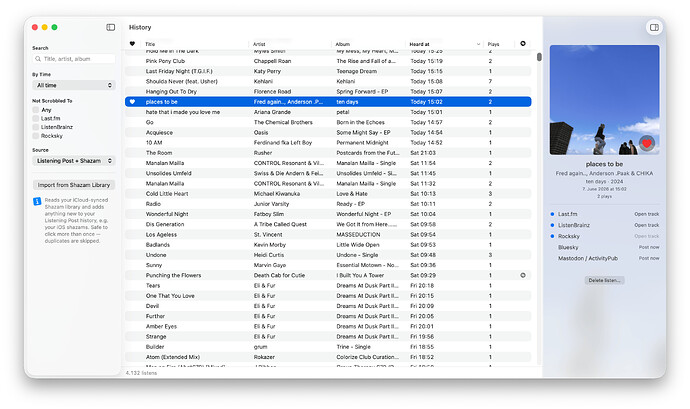Click the red heart on the album artwork

(646, 143)
